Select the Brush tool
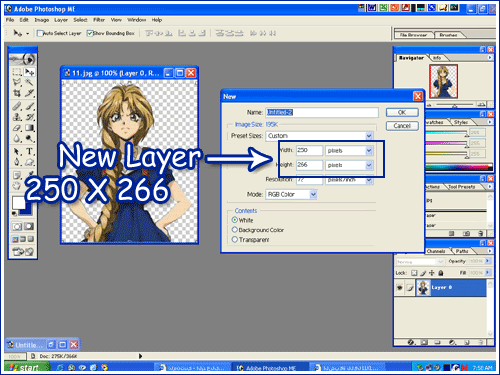The width and height of the screenshot is (500, 375). [29, 106]
